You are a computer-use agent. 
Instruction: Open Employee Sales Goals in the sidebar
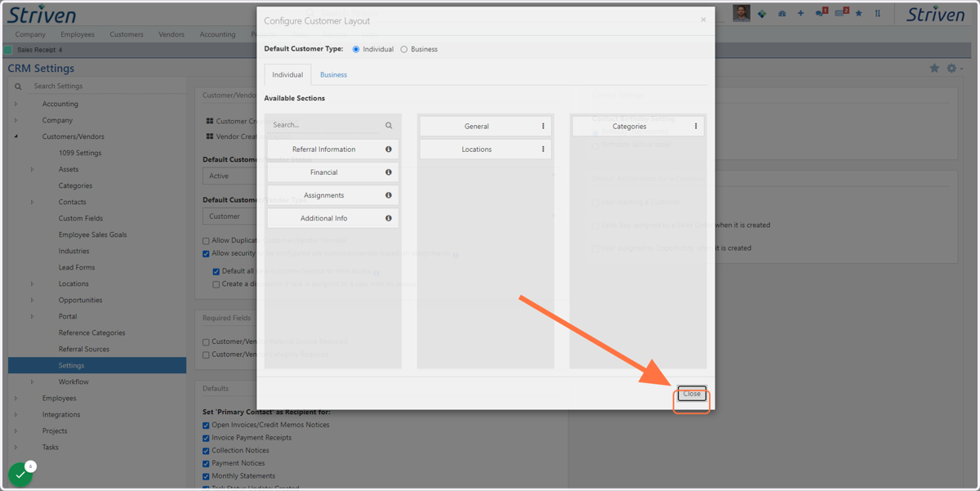click(92, 234)
